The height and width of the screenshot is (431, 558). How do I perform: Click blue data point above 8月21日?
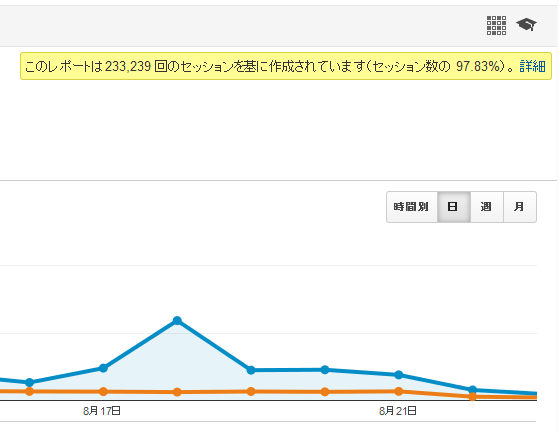[399, 375]
